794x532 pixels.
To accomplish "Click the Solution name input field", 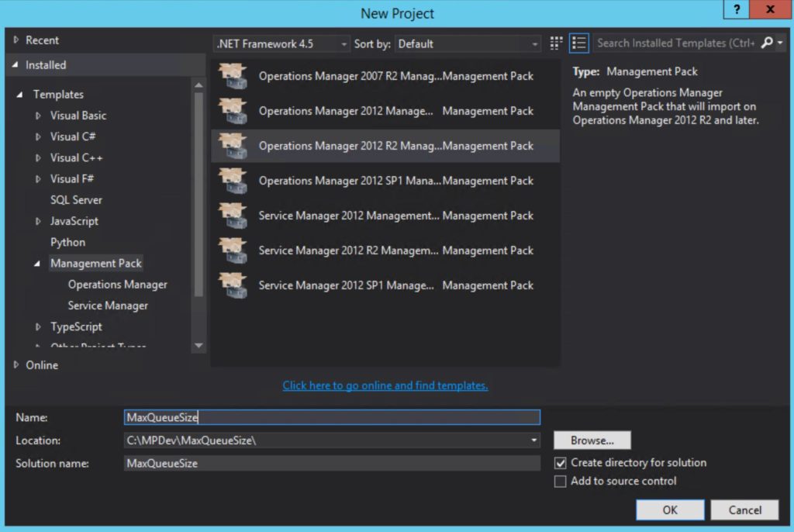I will click(x=332, y=463).
